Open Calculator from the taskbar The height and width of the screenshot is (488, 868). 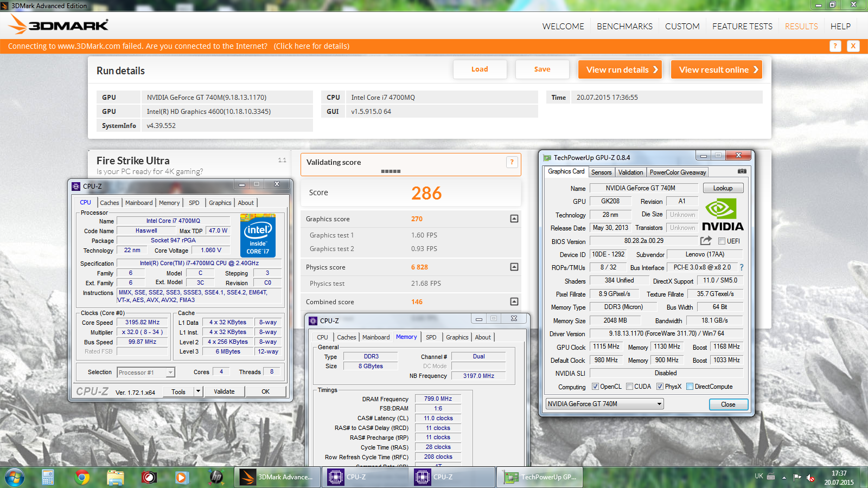click(48, 477)
